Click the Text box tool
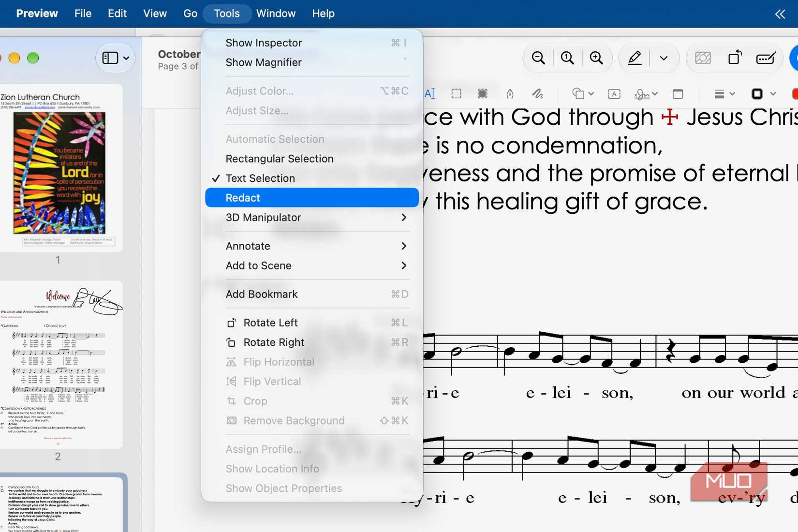798x532 pixels. coord(614,94)
